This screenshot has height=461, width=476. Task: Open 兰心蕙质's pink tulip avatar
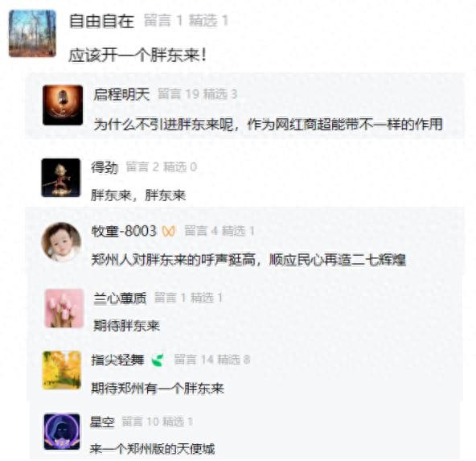64,309
